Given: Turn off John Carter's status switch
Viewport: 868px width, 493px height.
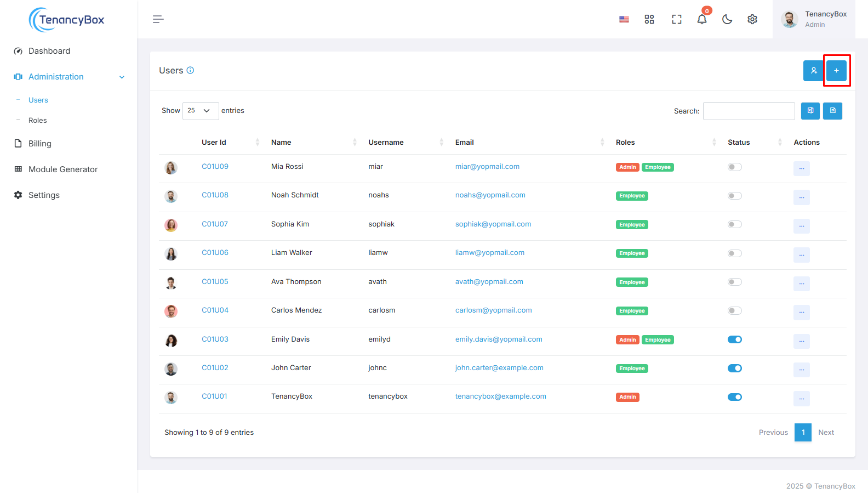Looking at the screenshot, I should click(734, 369).
